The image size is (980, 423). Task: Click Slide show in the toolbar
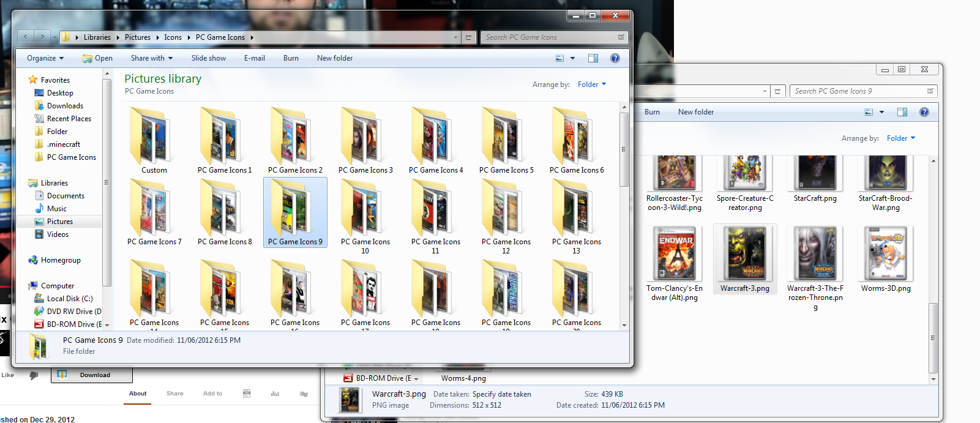tap(209, 58)
